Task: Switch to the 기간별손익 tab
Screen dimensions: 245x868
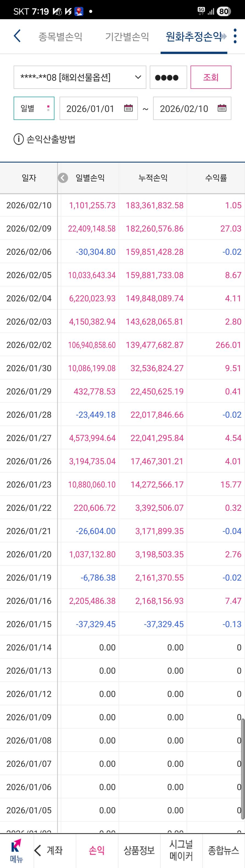Action: coord(127,36)
